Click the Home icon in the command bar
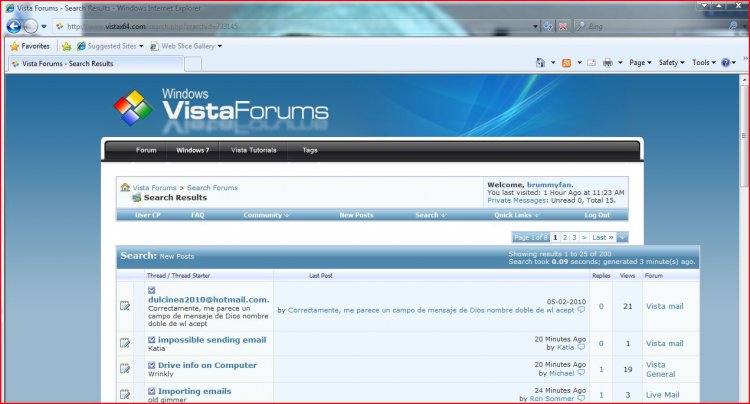This screenshot has width=750, height=404. [x=540, y=63]
